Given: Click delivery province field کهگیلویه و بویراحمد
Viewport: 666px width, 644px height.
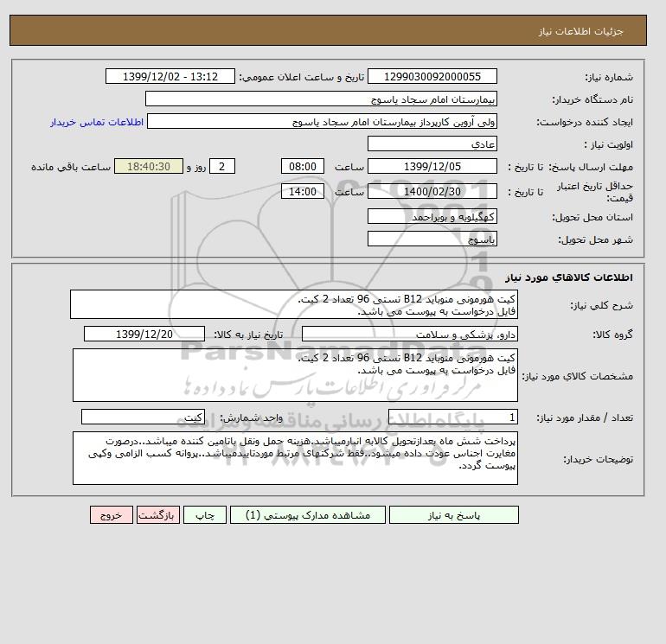Looking at the screenshot, I should coord(432,216).
